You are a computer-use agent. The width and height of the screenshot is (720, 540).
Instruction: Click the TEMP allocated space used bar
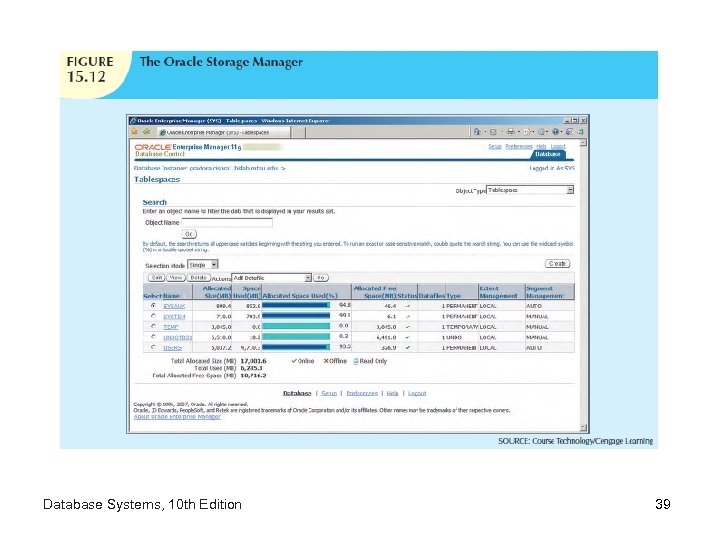point(296,326)
